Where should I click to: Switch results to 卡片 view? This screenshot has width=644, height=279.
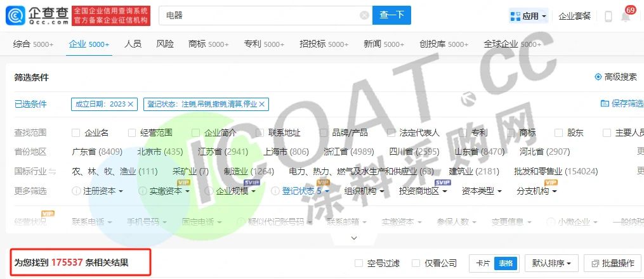click(x=482, y=263)
